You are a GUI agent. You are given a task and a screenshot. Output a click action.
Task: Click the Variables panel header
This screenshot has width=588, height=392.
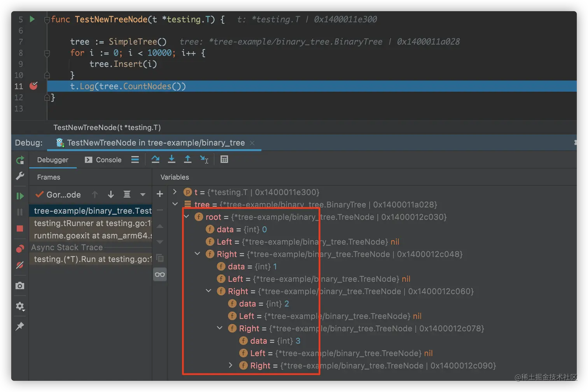click(x=175, y=177)
